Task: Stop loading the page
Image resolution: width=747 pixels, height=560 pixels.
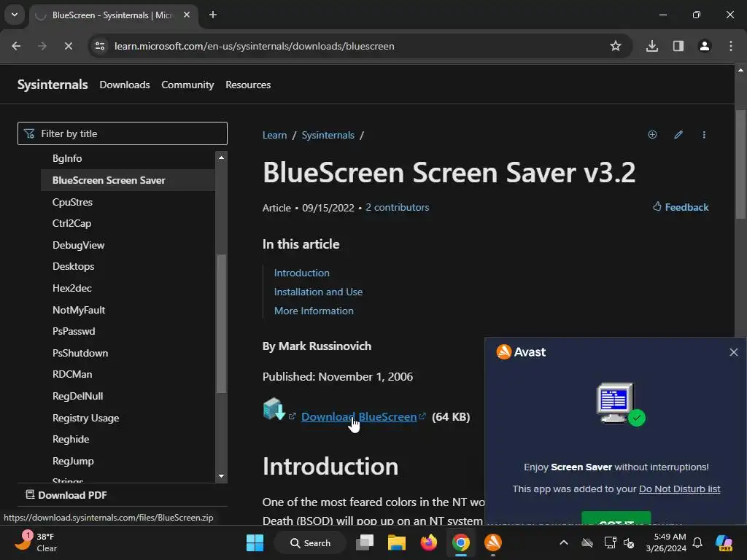Action: pyautogui.click(x=68, y=46)
